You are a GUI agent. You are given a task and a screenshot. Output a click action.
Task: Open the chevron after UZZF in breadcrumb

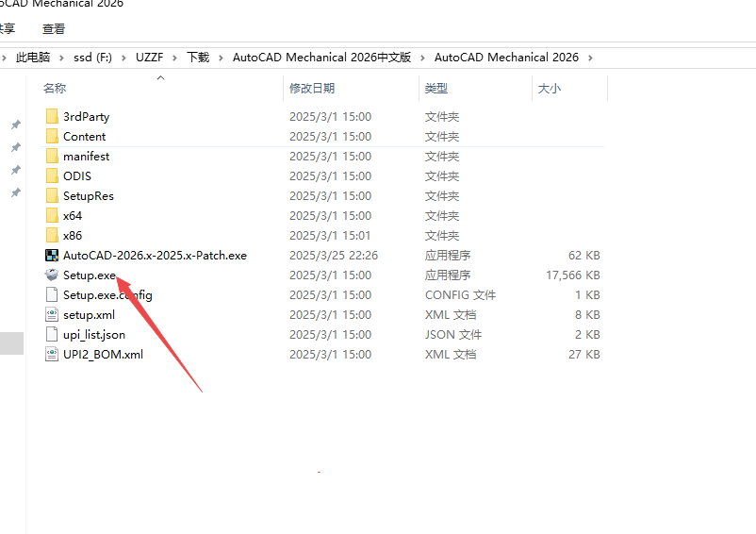[x=174, y=58]
